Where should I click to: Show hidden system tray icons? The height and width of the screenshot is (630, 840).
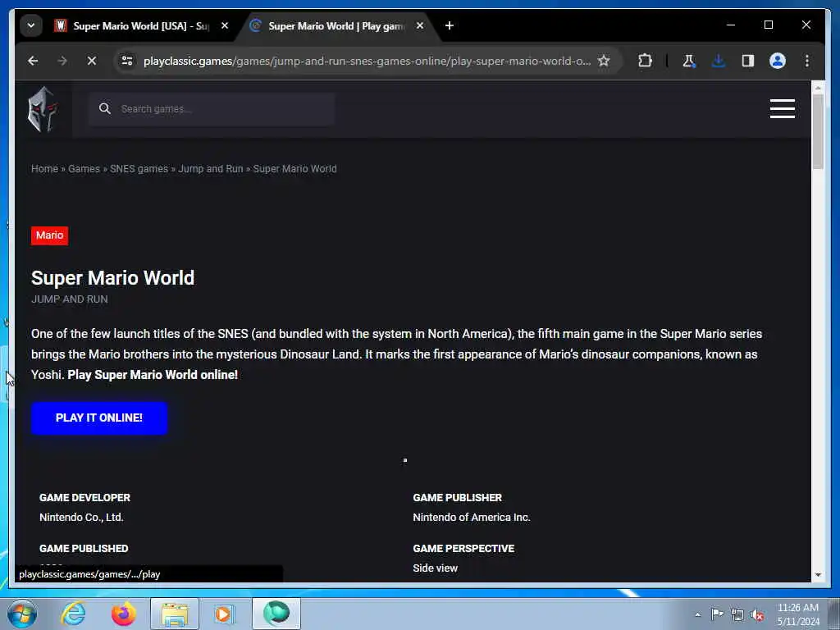(x=697, y=614)
